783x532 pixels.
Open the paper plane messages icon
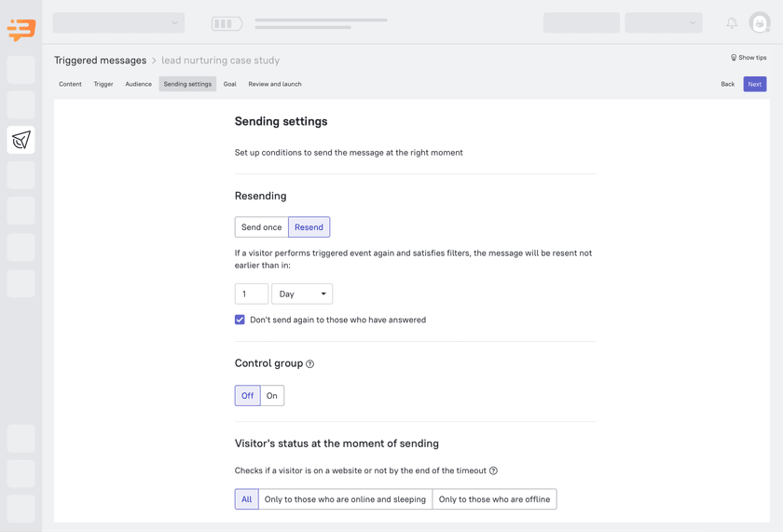click(x=21, y=140)
